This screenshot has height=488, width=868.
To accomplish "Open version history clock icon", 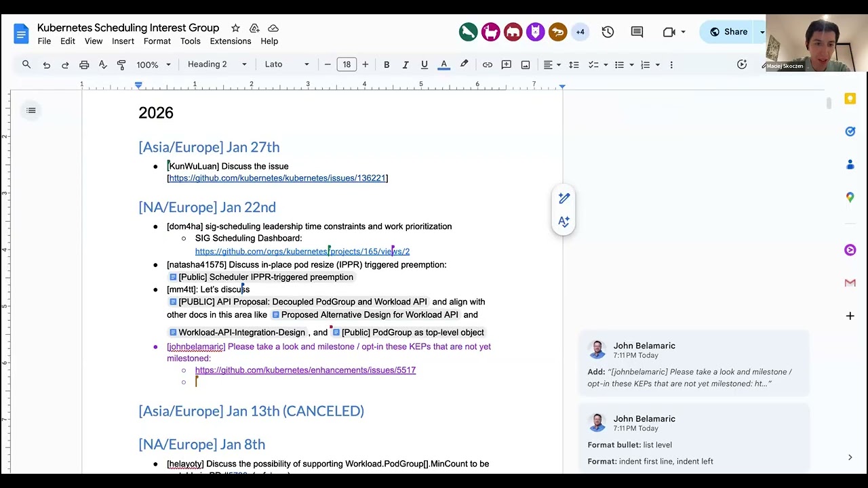I will point(608,32).
